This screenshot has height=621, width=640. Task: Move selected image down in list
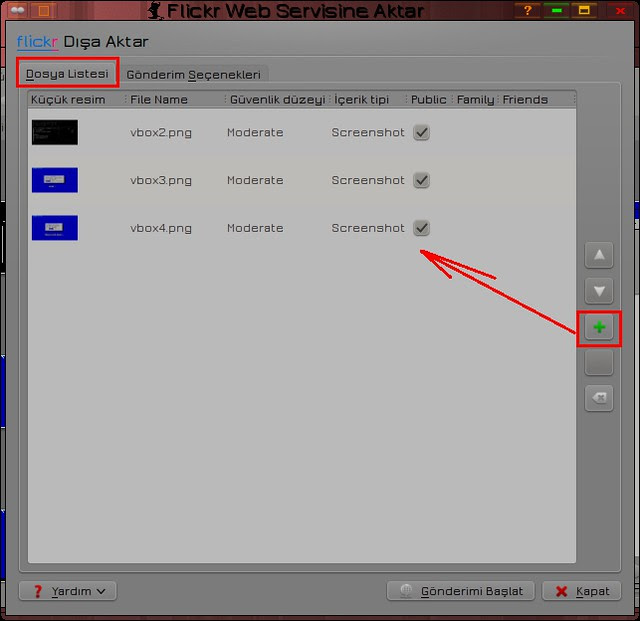coord(599,291)
